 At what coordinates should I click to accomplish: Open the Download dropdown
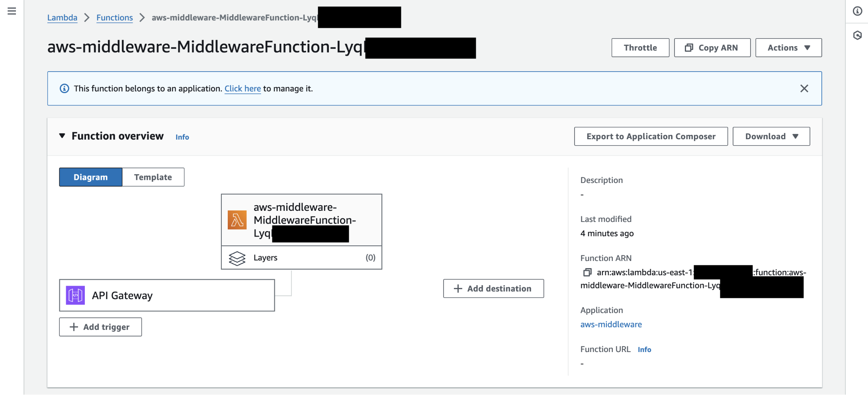click(x=771, y=136)
